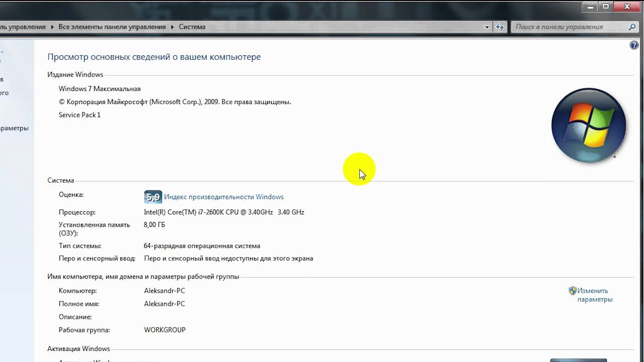644x362 pixels.
Task: Click the 5,9 performance score badge
Action: (x=153, y=197)
